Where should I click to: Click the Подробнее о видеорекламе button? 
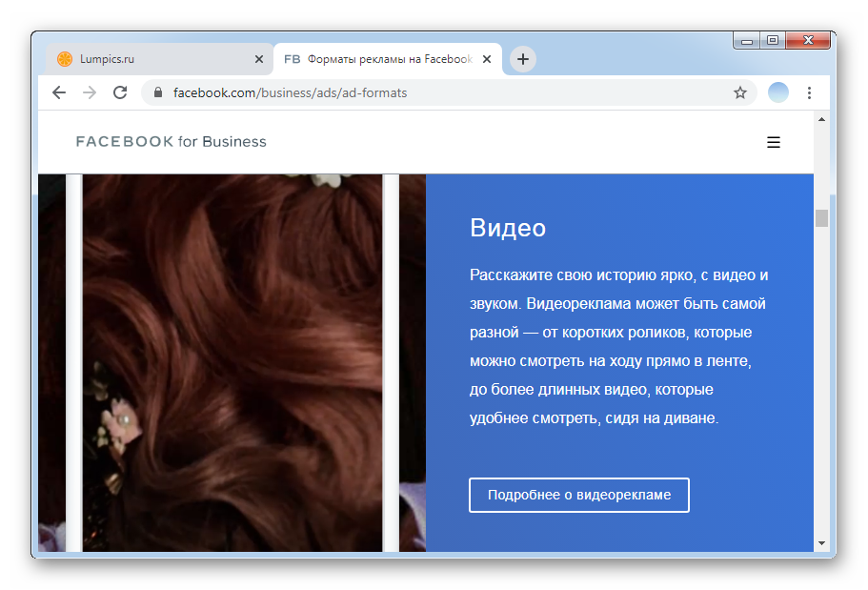click(578, 496)
